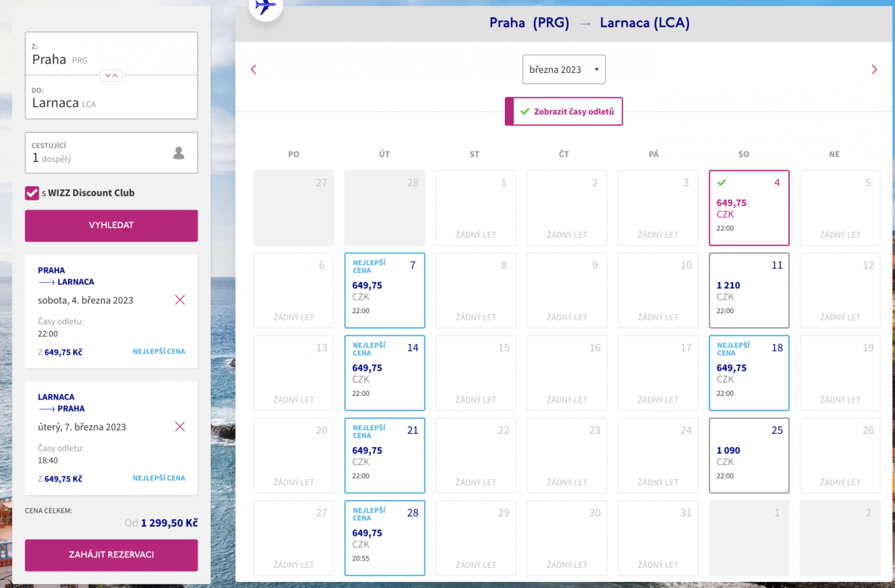Choose March 11 flight priced 1 210 CZK
Screen dimensions: 895x588
[749, 291]
